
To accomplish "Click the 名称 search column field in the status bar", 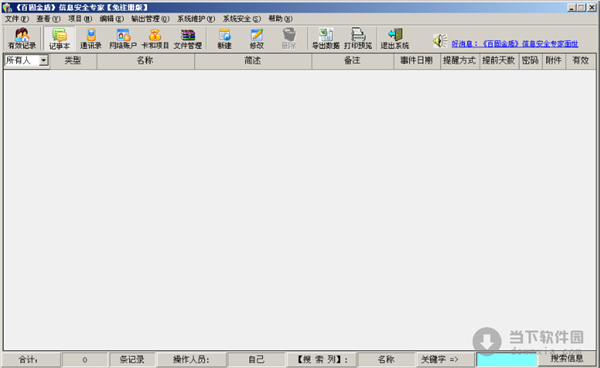I will (386, 360).
